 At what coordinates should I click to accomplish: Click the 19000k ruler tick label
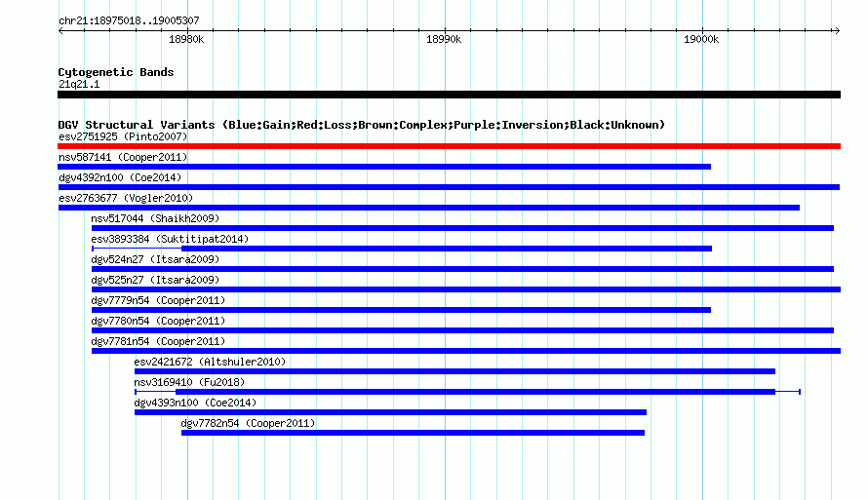(x=701, y=39)
